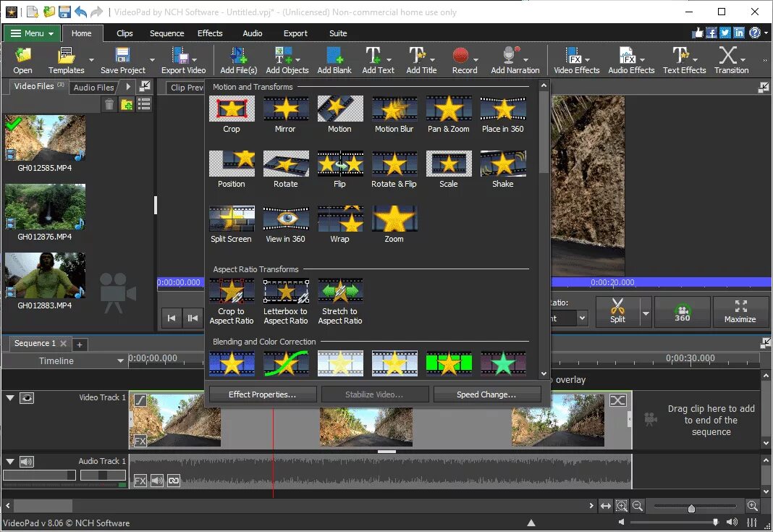Add a new sequence with plus button
The image size is (773, 532).
80,344
